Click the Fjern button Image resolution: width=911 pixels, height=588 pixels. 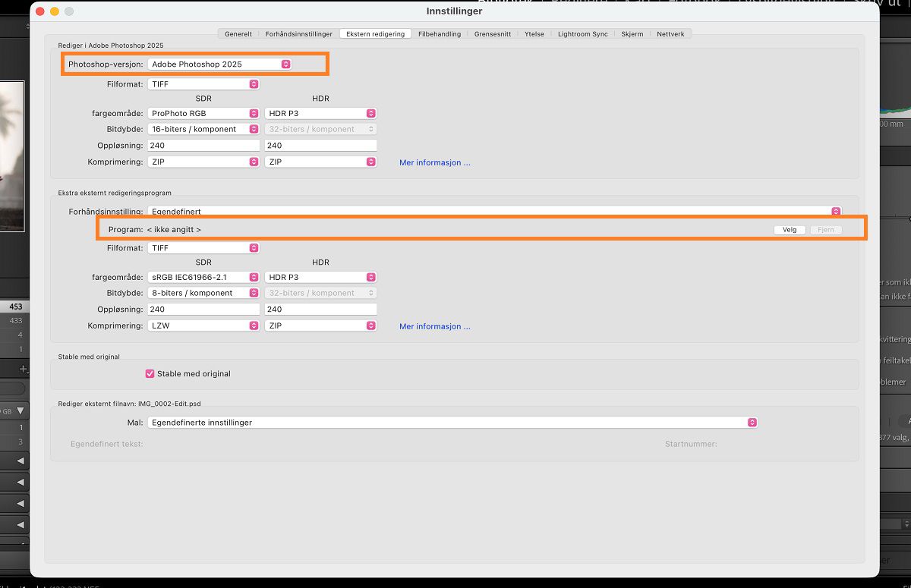tap(826, 229)
